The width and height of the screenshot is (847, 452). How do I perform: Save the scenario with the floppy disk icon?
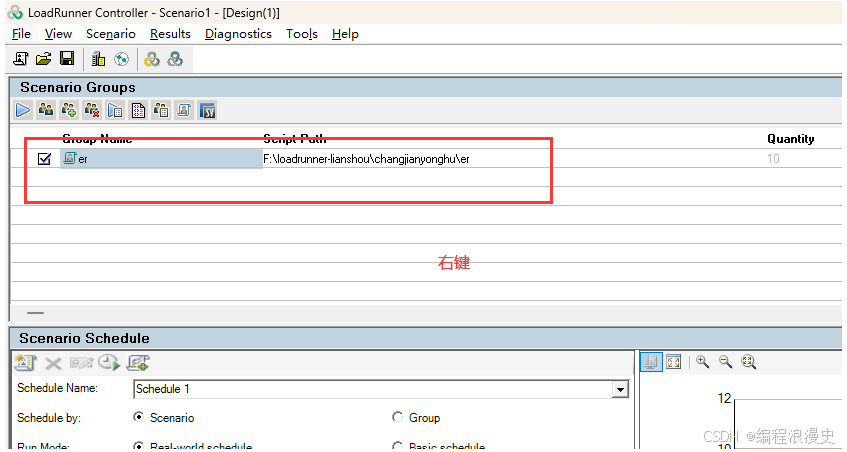[x=67, y=59]
